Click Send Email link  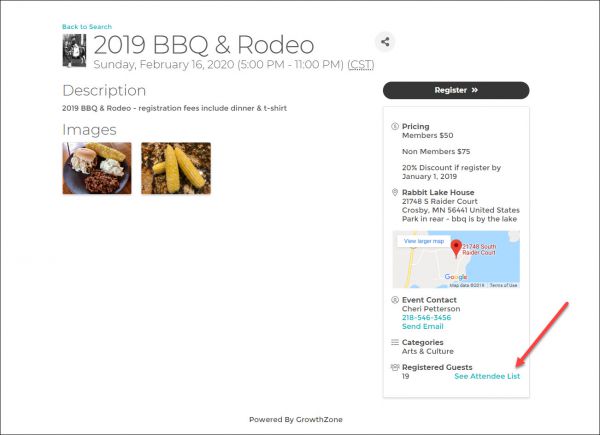click(421, 327)
